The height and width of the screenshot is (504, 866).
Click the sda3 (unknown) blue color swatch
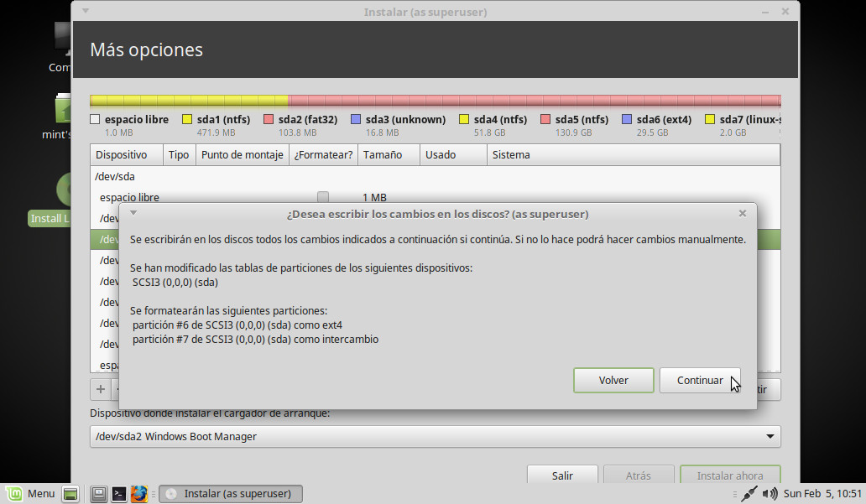[x=356, y=120]
